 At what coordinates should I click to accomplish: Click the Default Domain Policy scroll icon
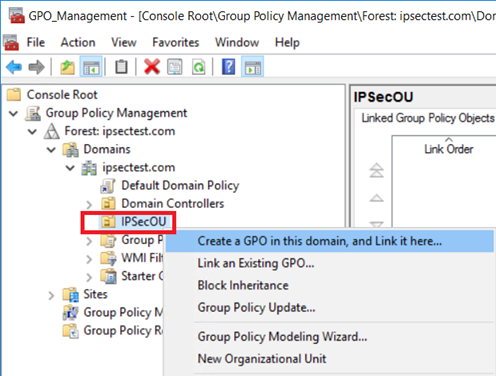(x=108, y=186)
